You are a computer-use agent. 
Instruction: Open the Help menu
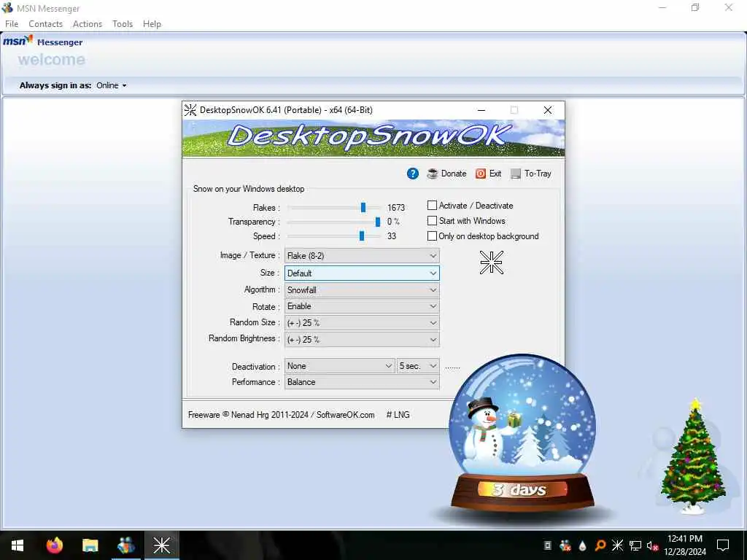[152, 24]
